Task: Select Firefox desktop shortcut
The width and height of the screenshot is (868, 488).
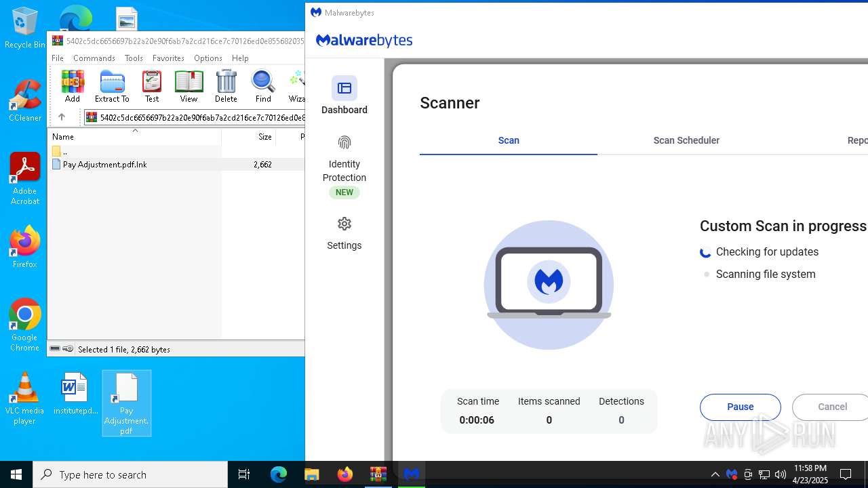Action: tap(25, 247)
